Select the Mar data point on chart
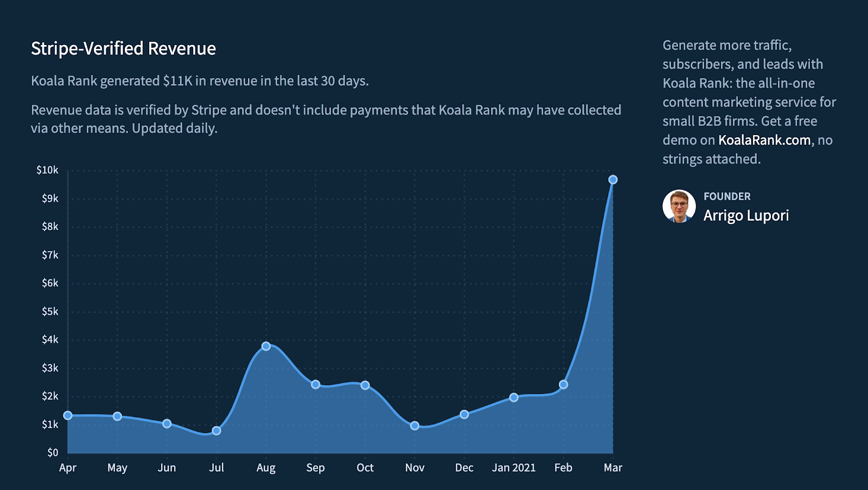Screen dimensions: 868x490 613,180
